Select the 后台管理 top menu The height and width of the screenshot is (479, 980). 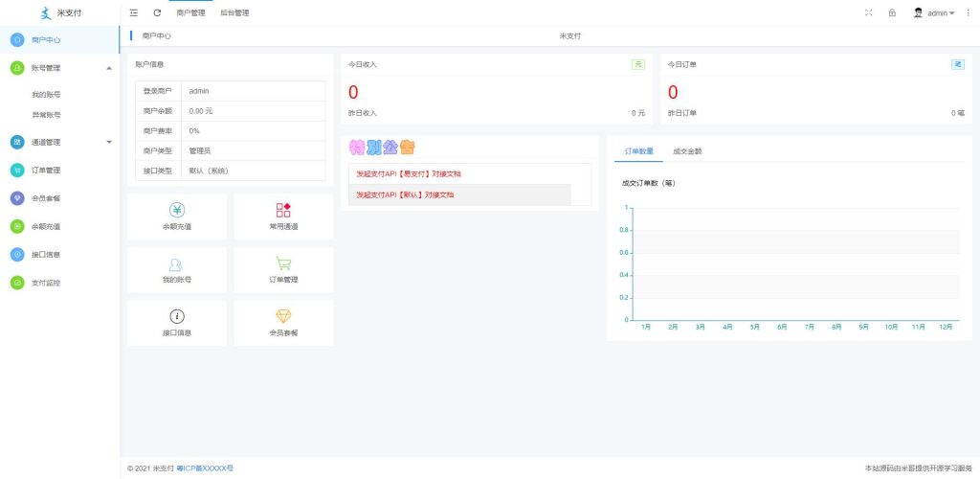click(x=234, y=13)
